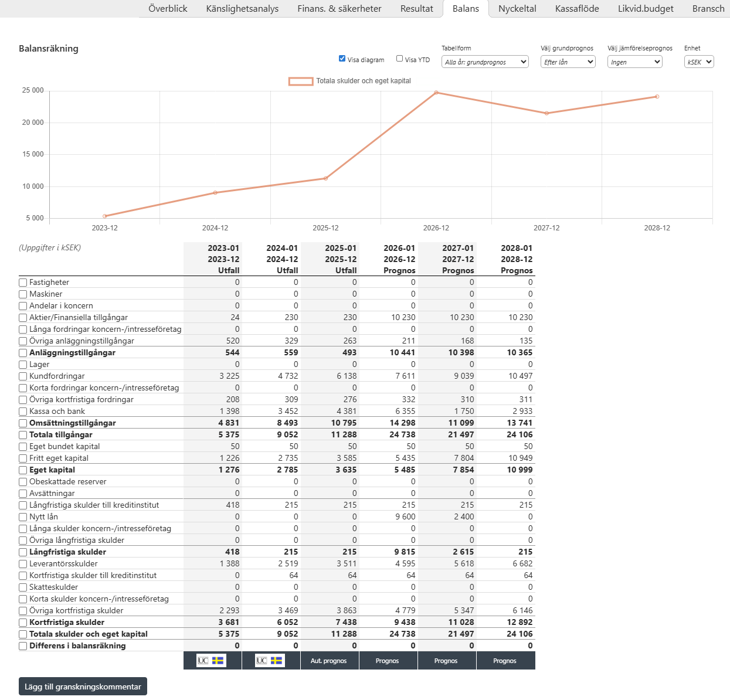Image resolution: width=730 pixels, height=700 pixels.
Task: Click Lägg till granskningskommentar button
Action: click(x=83, y=687)
